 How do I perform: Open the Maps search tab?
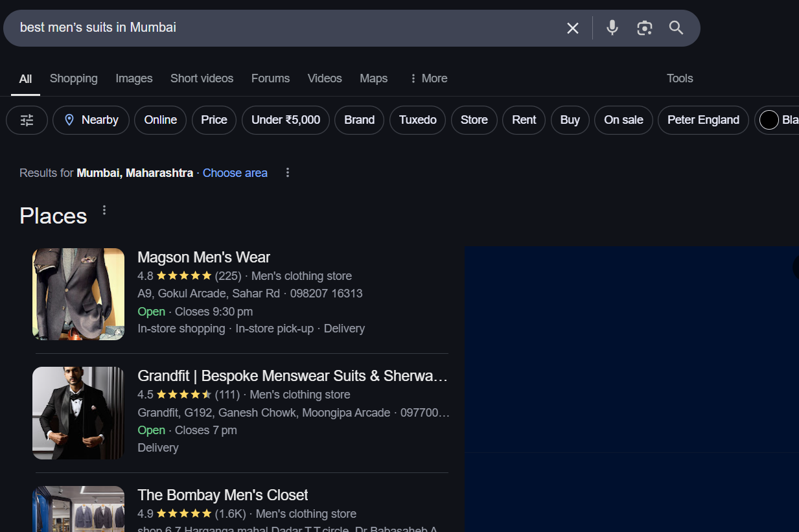click(373, 78)
